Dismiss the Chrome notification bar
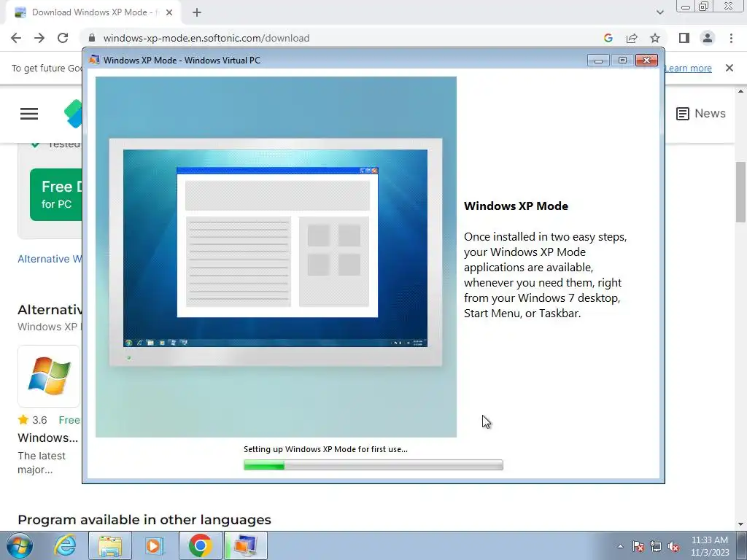This screenshot has width=747, height=560. click(x=729, y=68)
